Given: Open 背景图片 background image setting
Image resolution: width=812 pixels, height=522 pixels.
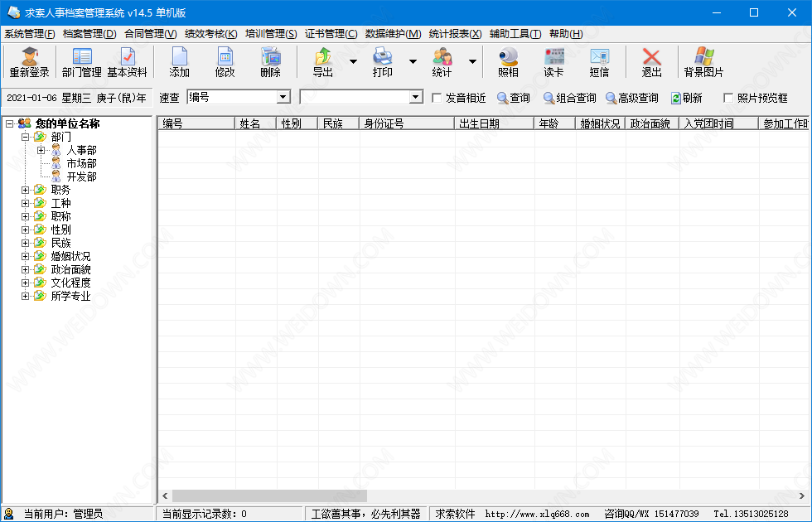Looking at the screenshot, I should coord(703,62).
